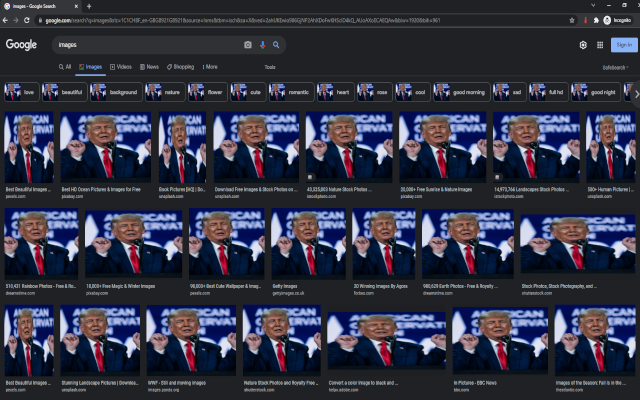Switch to the Videos tab
The image size is (640, 400).
[121, 67]
